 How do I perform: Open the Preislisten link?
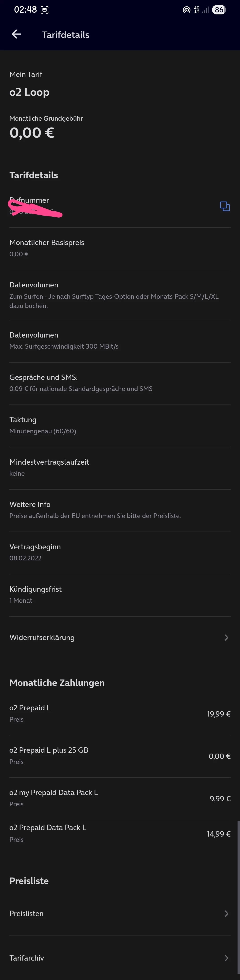coord(26,913)
